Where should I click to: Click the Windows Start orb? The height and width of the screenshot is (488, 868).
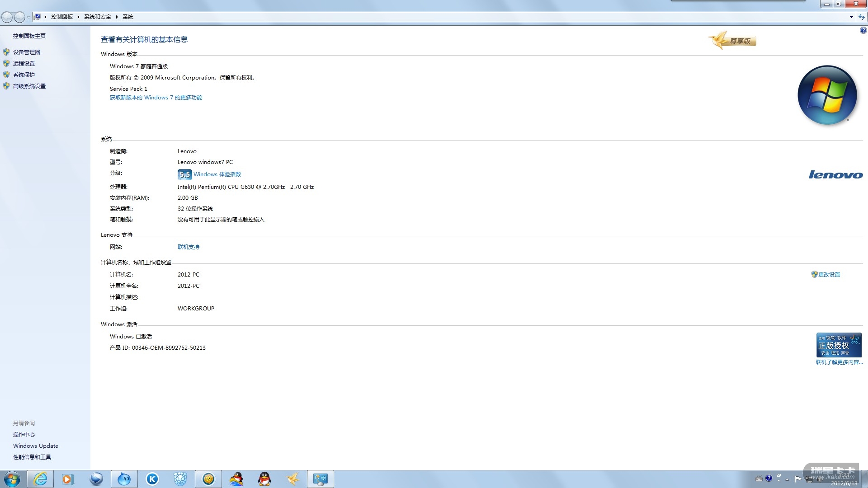12,479
